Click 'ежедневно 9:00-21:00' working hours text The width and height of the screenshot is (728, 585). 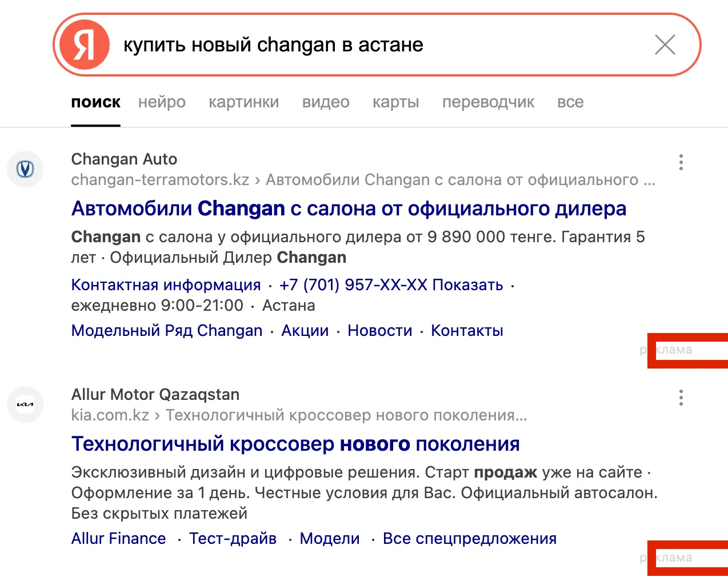[157, 305]
